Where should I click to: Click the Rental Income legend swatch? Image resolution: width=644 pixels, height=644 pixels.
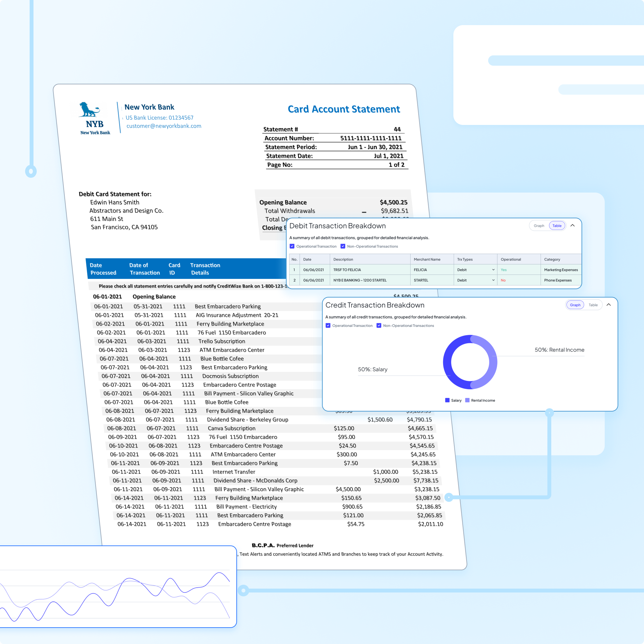tap(467, 400)
